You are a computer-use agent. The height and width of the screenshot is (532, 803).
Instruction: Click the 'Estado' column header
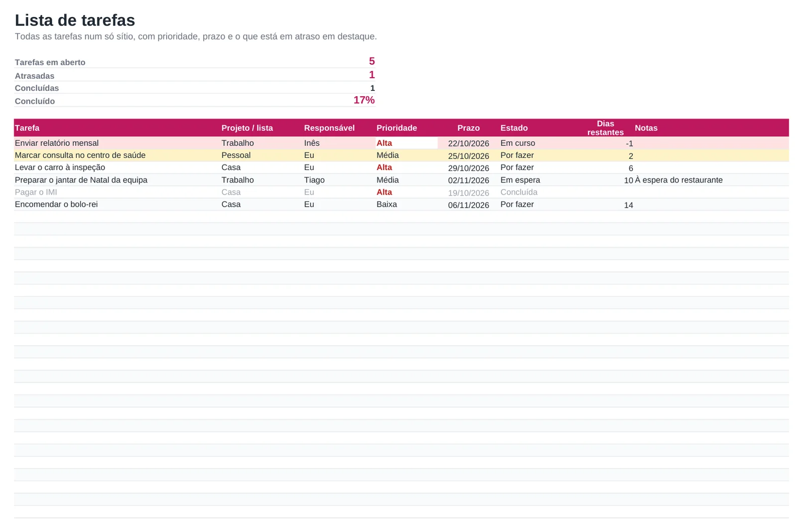(x=514, y=128)
